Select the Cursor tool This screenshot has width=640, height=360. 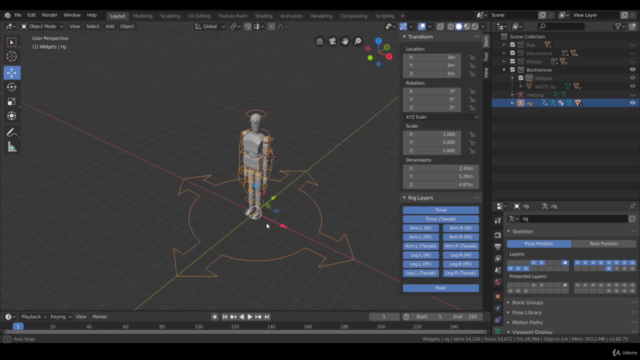(12, 56)
